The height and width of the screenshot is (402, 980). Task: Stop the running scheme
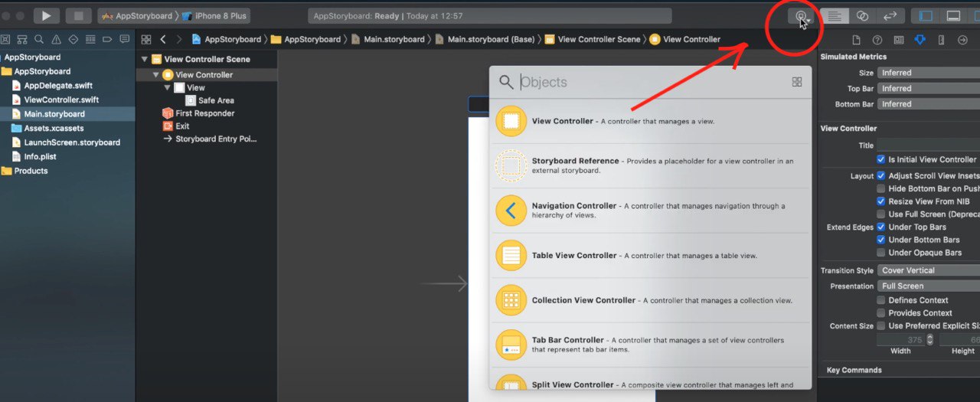pyautogui.click(x=78, y=15)
